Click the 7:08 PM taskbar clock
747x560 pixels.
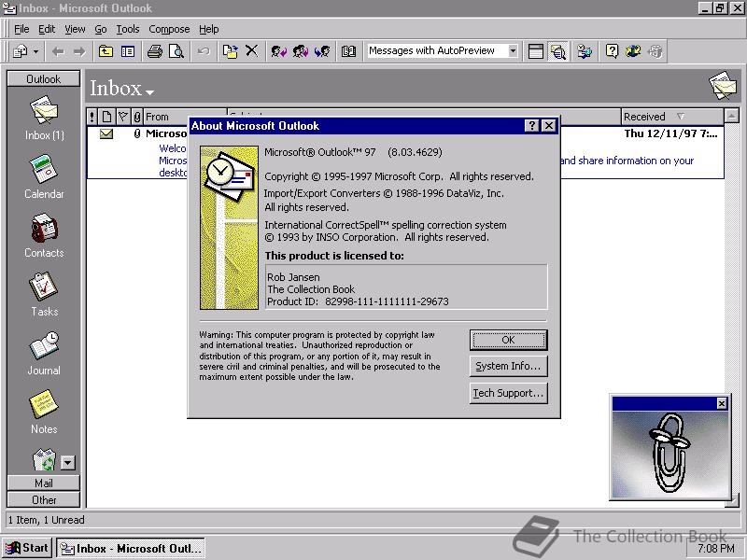pyautogui.click(x=716, y=549)
